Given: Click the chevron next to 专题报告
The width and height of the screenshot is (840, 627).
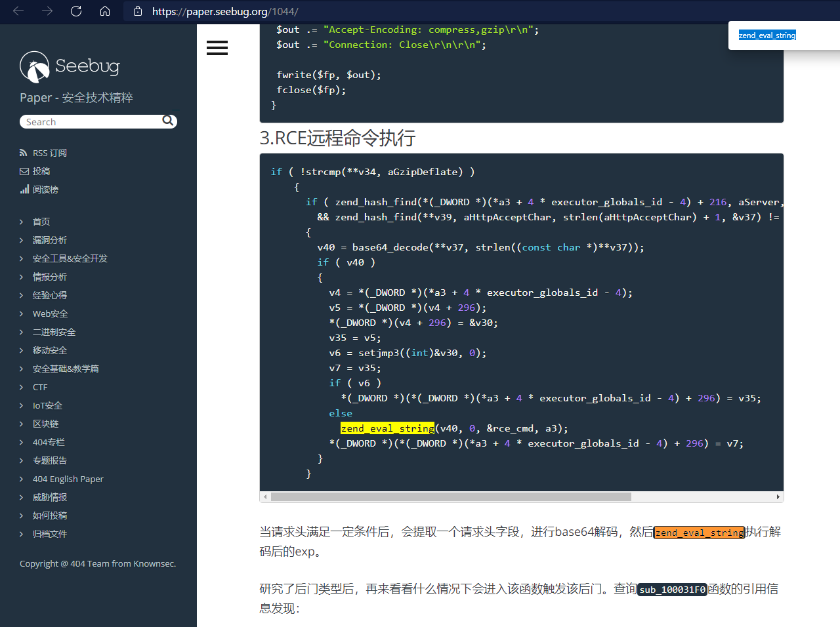Looking at the screenshot, I should tap(22, 460).
